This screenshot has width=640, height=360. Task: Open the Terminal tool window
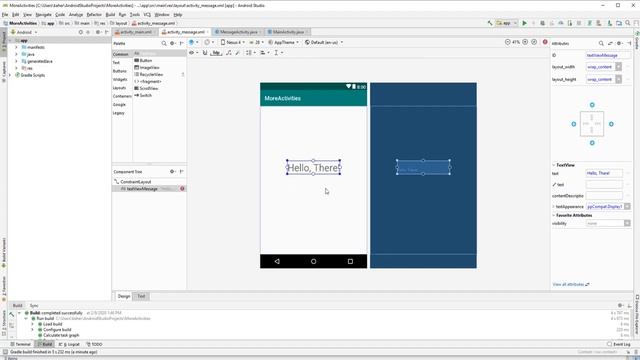21,344
